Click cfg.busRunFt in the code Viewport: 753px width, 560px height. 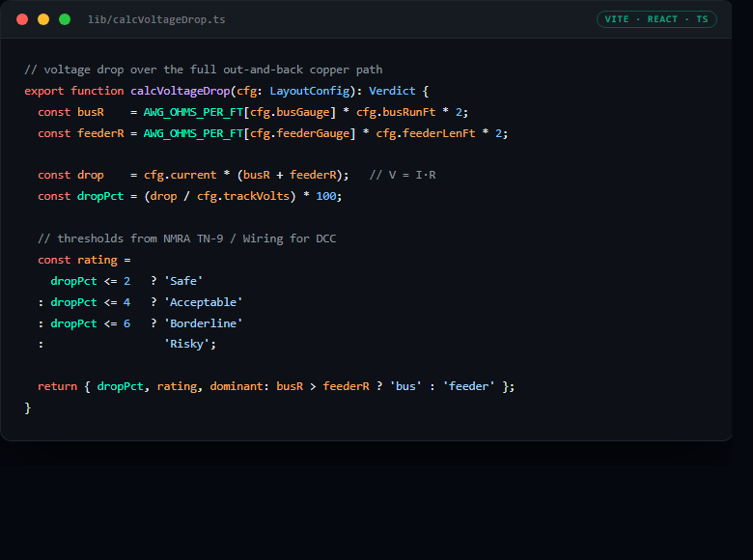click(x=396, y=112)
